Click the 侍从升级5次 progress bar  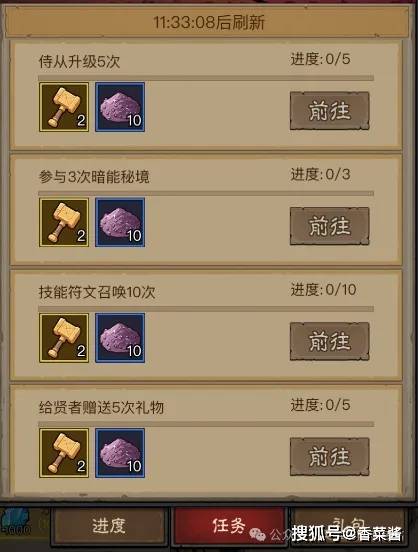(x=206, y=78)
